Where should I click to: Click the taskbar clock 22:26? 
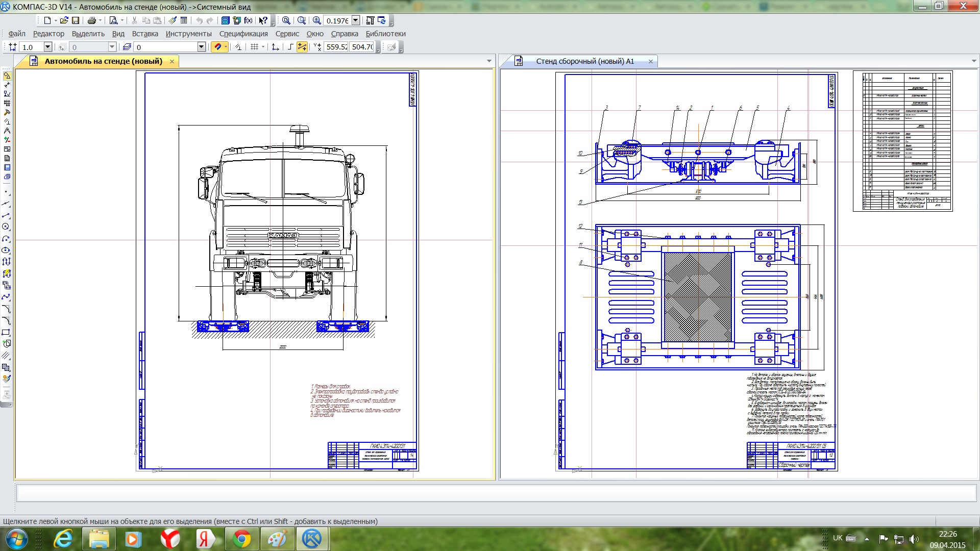pyautogui.click(x=948, y=534)
